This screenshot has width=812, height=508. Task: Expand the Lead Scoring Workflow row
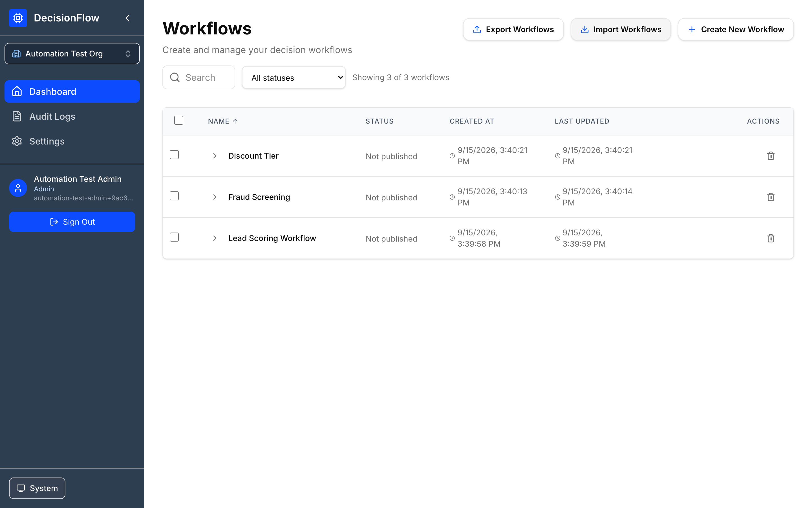coord(215,238)
